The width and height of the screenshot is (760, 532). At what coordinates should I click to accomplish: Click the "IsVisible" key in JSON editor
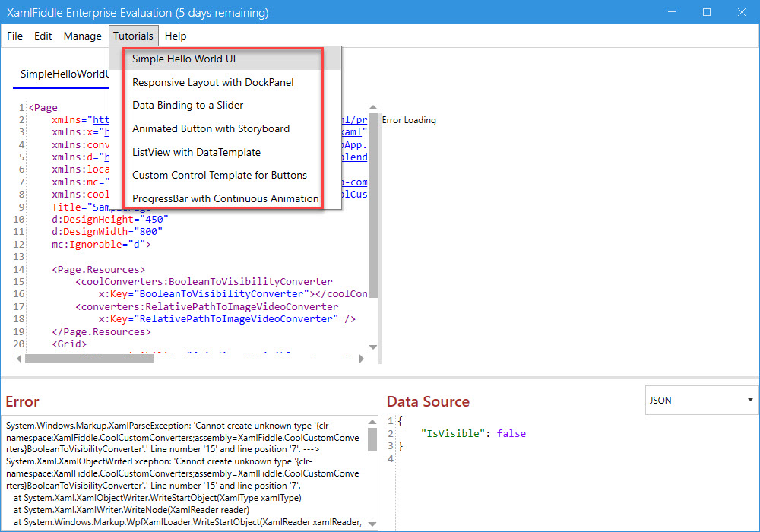pyautogui.click(x=453, y=434)
